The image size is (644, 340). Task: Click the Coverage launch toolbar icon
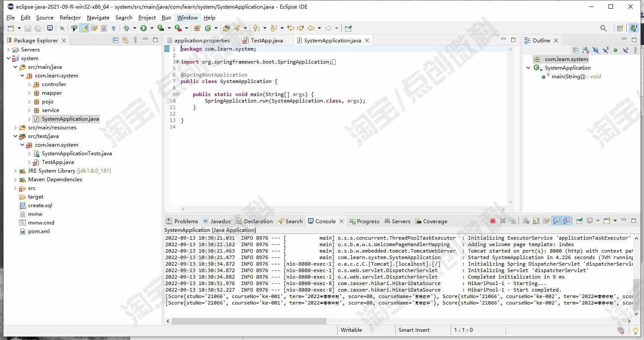161,28
